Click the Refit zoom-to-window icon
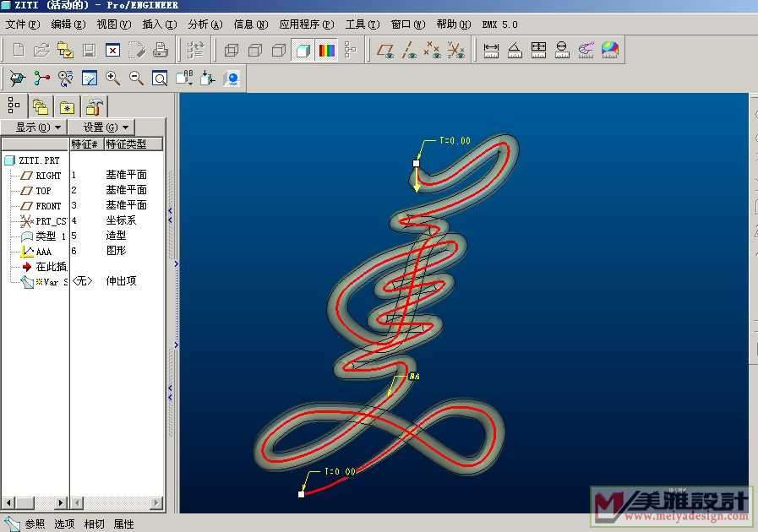The width and height of the screenshot is (758, 532). [x=160, y=79]
